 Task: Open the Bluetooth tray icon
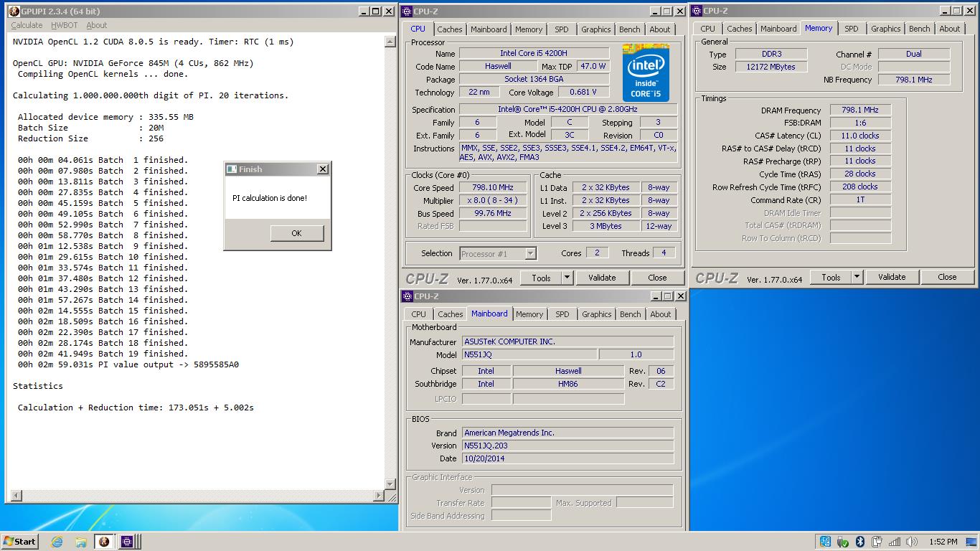860,542
